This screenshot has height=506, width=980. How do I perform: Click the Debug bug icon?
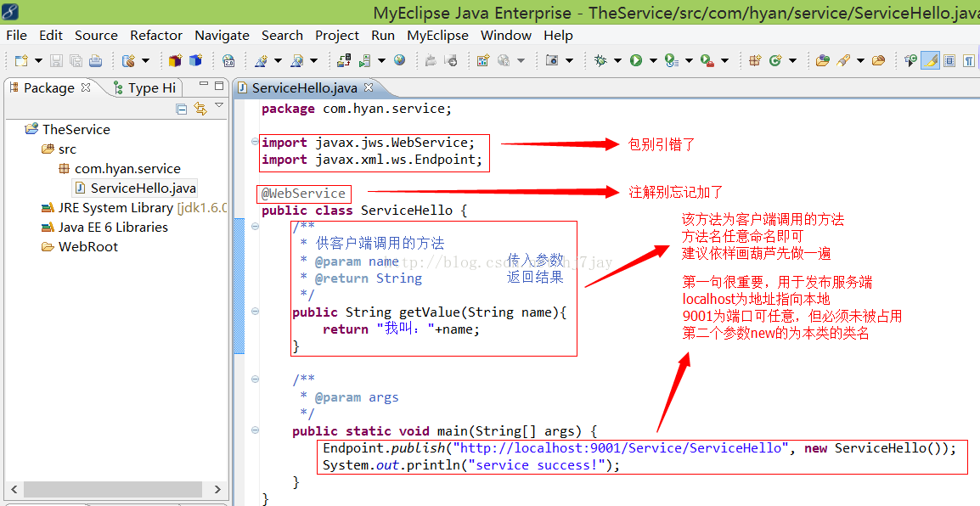pyautogui.click(x=600, y=60)
